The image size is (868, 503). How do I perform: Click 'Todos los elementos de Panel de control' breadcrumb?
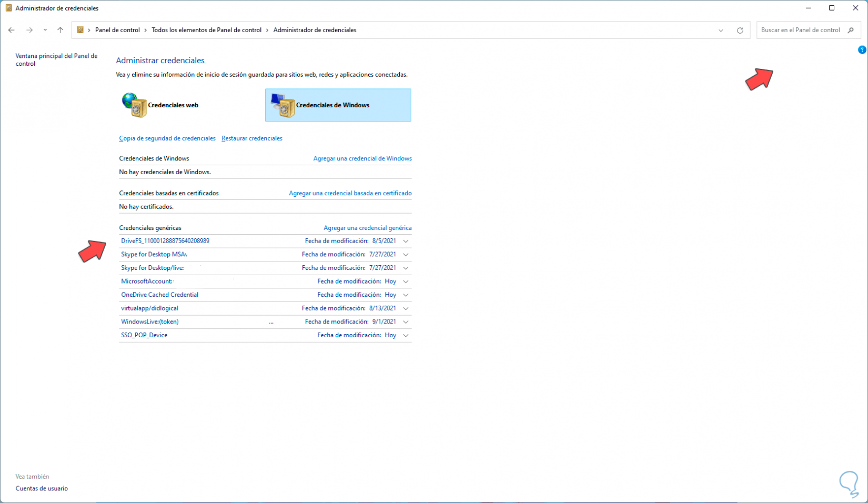pos(207,30)
